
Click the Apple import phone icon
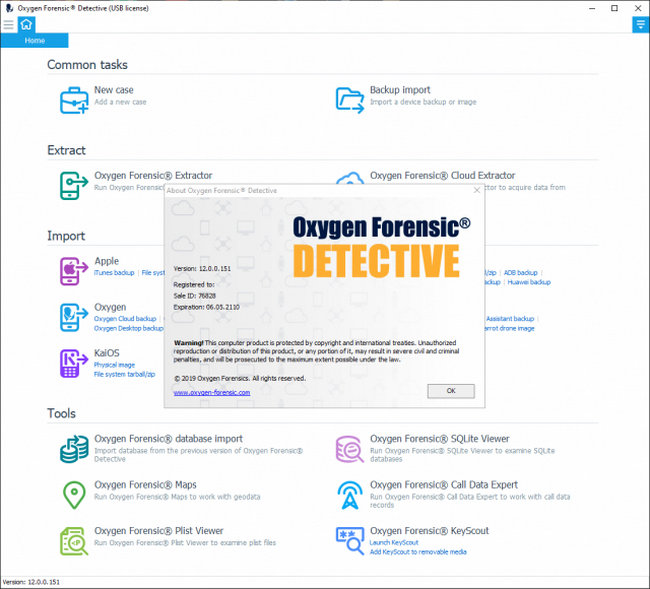click(74, 271)
